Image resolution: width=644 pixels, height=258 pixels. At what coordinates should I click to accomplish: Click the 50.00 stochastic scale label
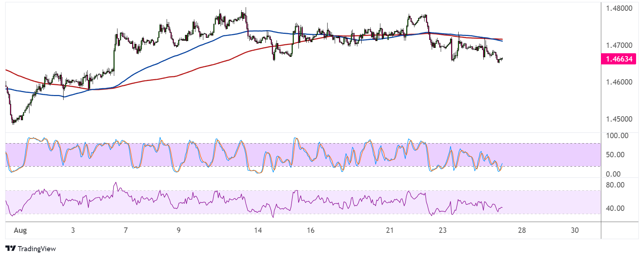point(615,155)
